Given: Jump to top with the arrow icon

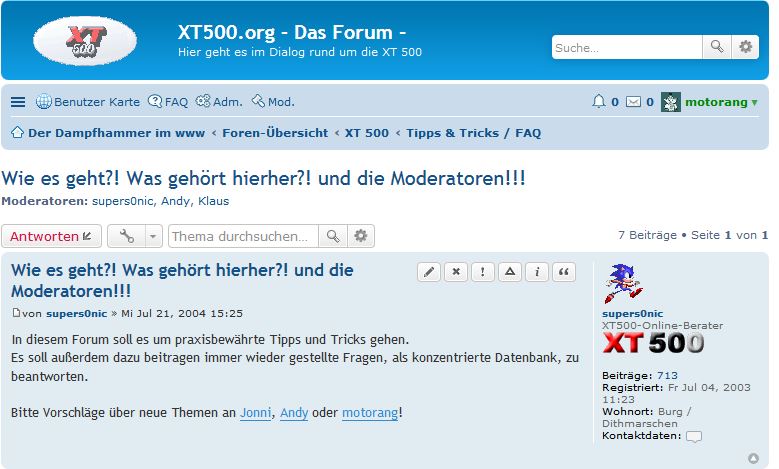Looking at the screenshot, I should click(753, 458).
